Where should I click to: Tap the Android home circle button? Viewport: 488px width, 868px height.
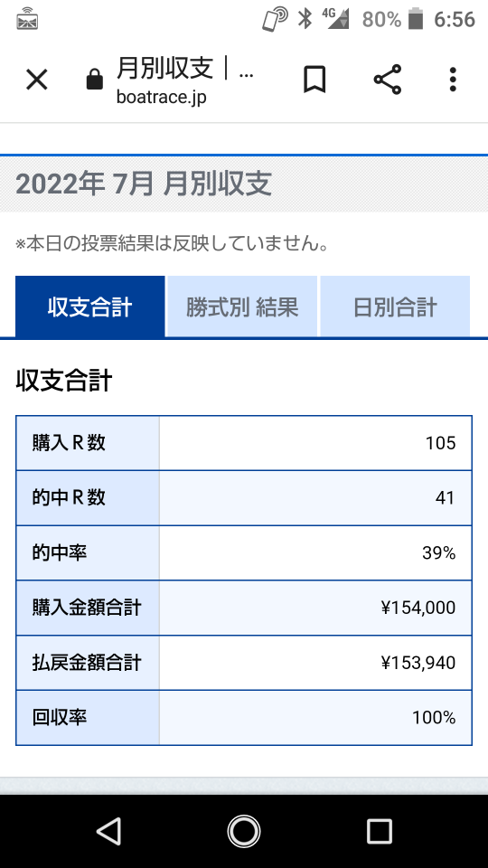click(x=243, y=831)
